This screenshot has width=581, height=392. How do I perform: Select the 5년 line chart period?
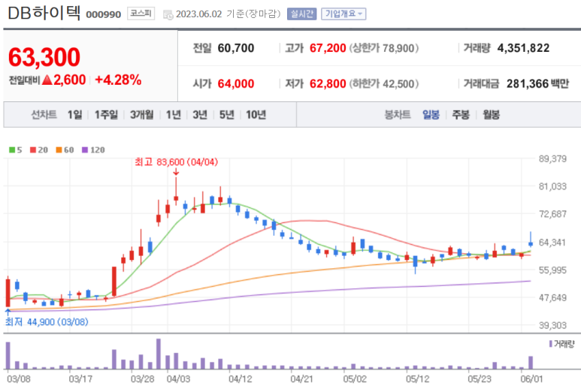click(x=226, y=115)
